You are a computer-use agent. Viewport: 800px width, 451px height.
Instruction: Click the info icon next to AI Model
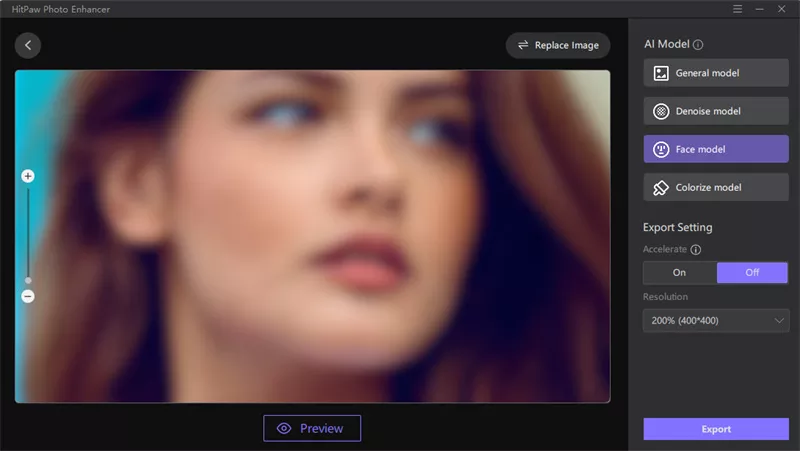698,45
